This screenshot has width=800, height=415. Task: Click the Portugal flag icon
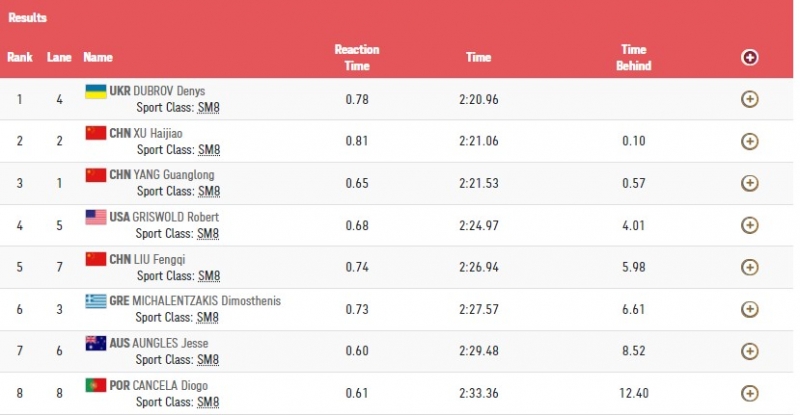(x=95, y=385)
